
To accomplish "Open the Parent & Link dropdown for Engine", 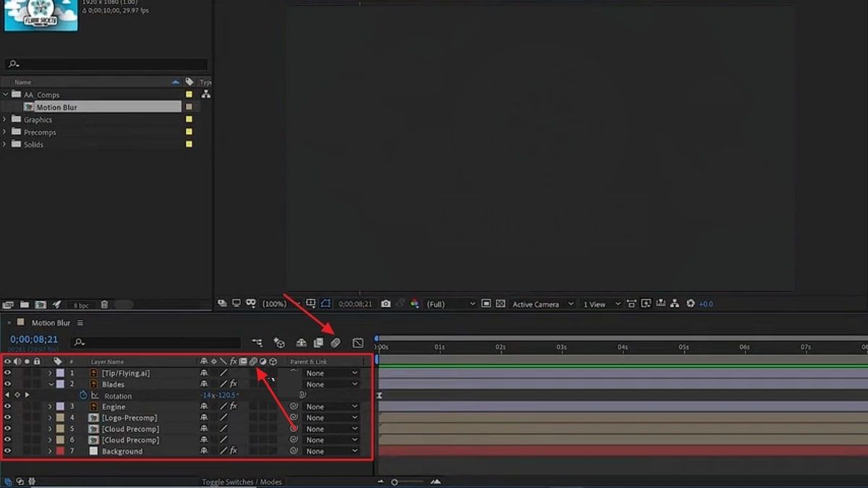I will [331, 407].
